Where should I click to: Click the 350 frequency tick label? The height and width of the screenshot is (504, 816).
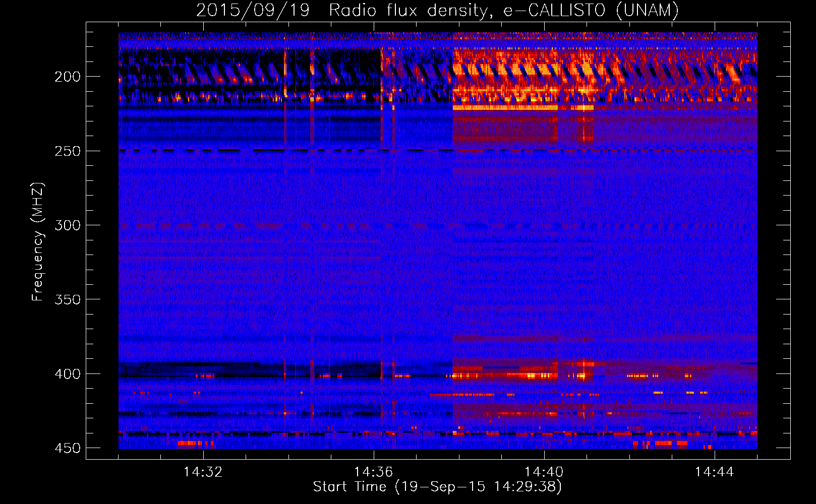click(67, 299)
